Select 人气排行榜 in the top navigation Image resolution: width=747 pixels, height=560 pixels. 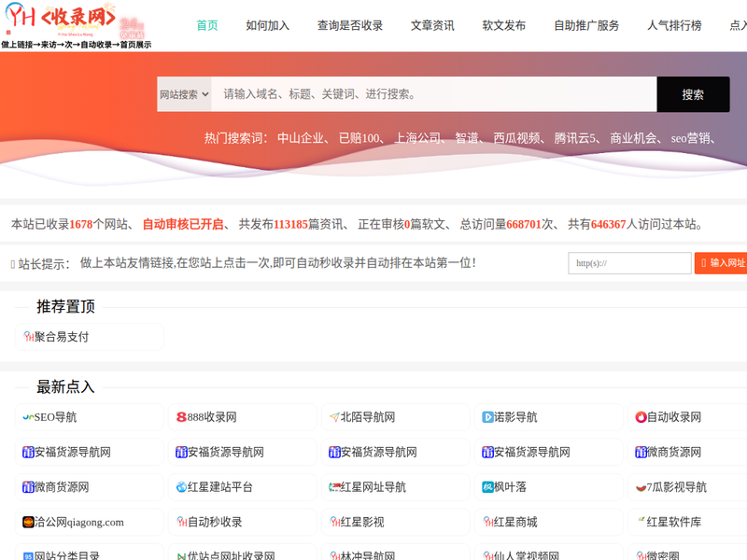(674, 25)
